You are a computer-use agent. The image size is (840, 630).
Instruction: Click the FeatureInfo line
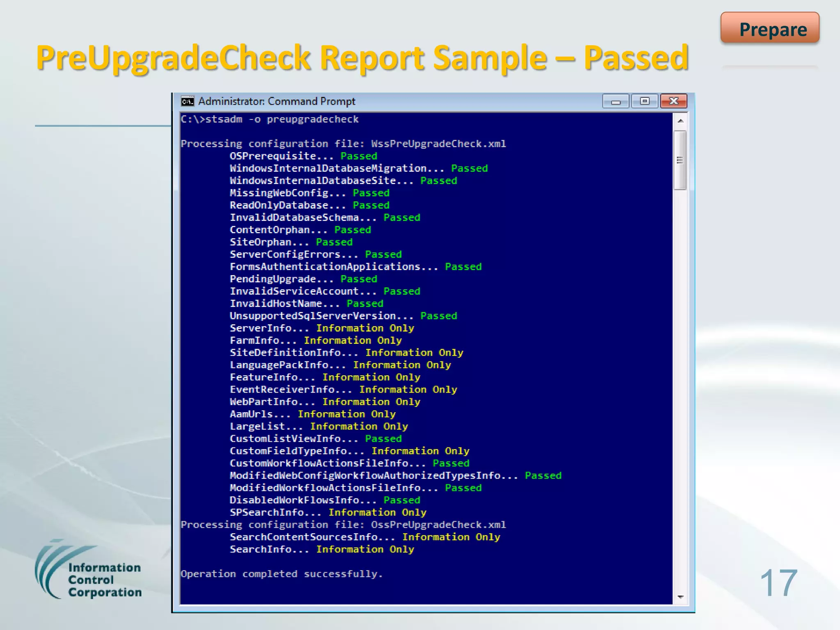tap(325, 378)
